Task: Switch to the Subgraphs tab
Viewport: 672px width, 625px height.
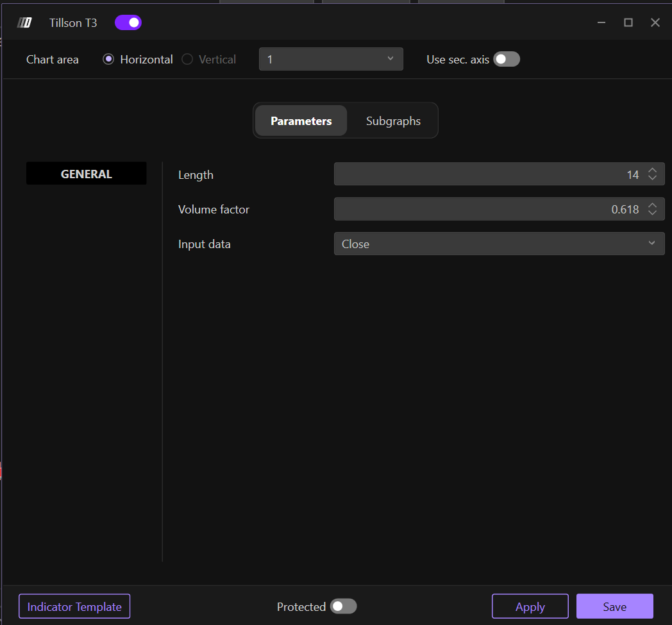Action: click(393, 121)
